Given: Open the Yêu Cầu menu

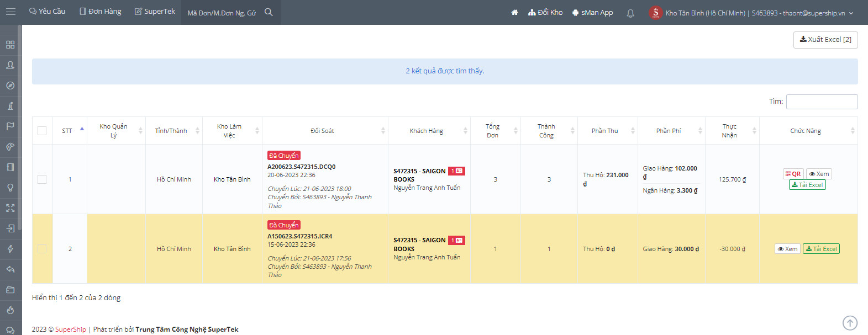Looking at the screenshot, I should 47,12.
